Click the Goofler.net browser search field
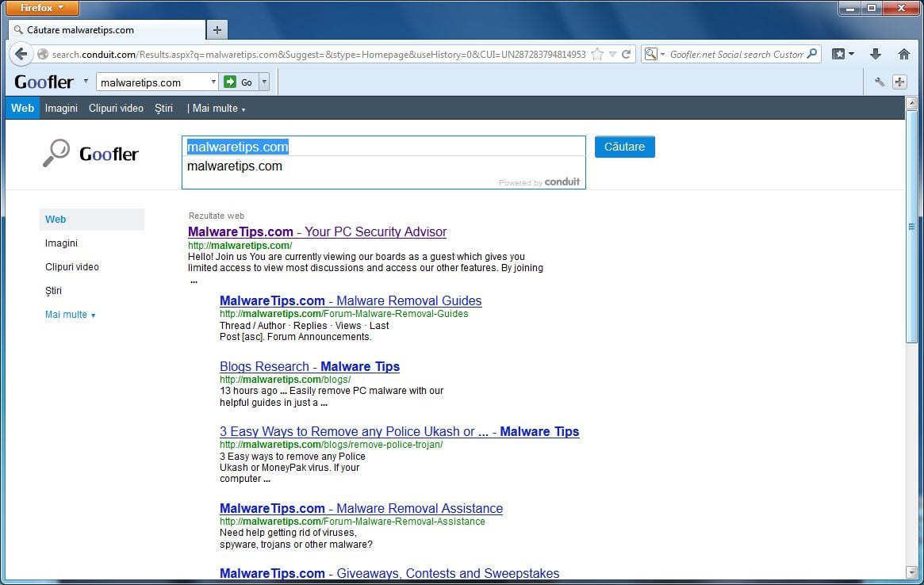Viewport: 924px width, 585px height. coord(736,54)
